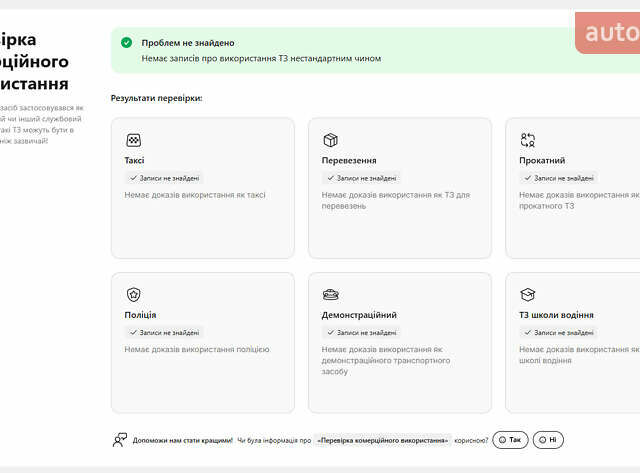Answer Ні to the feedback question
The height and width of the screenshot is (473, 640).
548,439
